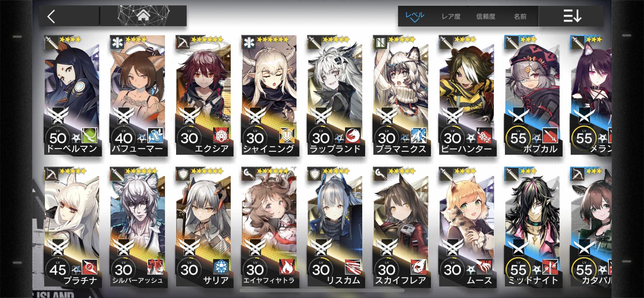Open the スカイフレア operator card
Screen dimensions: 644x298
pyautogui.click(x=401, y=227)
